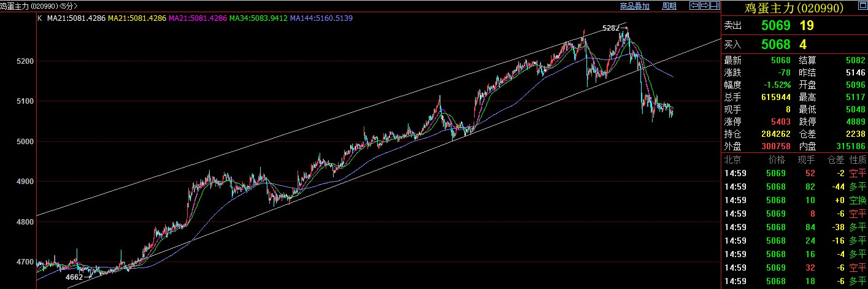The height and width of the screenshot is (289, 868).
Task: Click the 性质 column header in trades
Action: point(857,160)
